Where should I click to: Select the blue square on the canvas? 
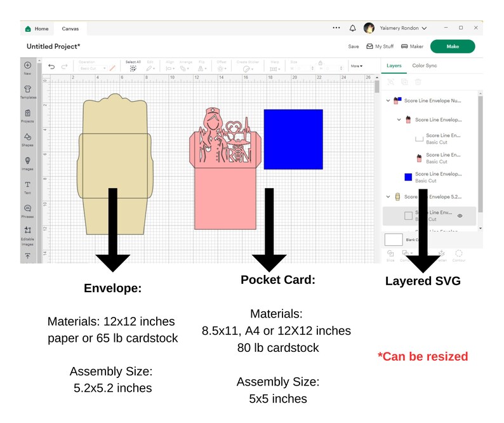point(293,139)
